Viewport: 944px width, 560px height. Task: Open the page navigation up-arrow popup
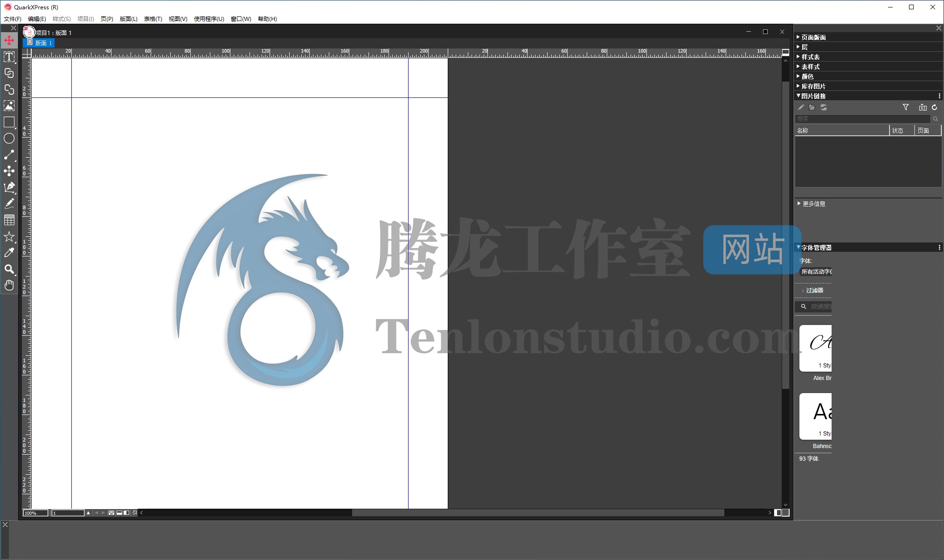88,513
